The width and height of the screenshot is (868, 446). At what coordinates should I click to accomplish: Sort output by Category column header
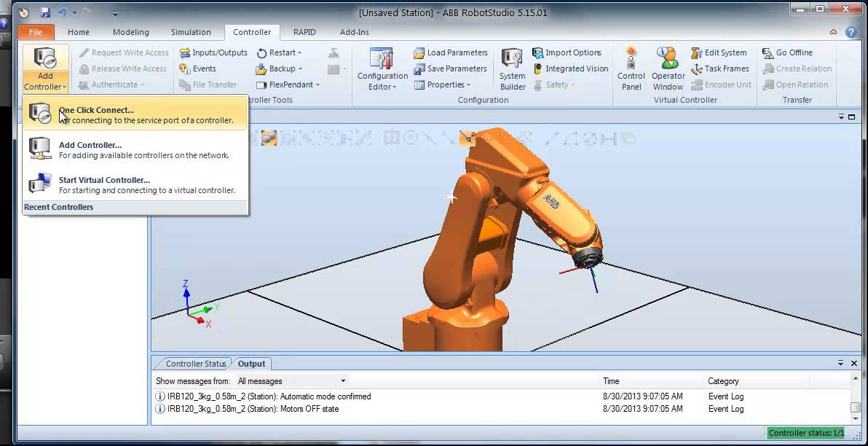point(723,381)
